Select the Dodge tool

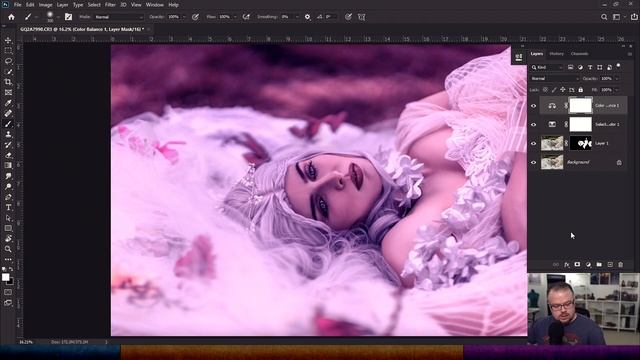[x=8, y=187]
